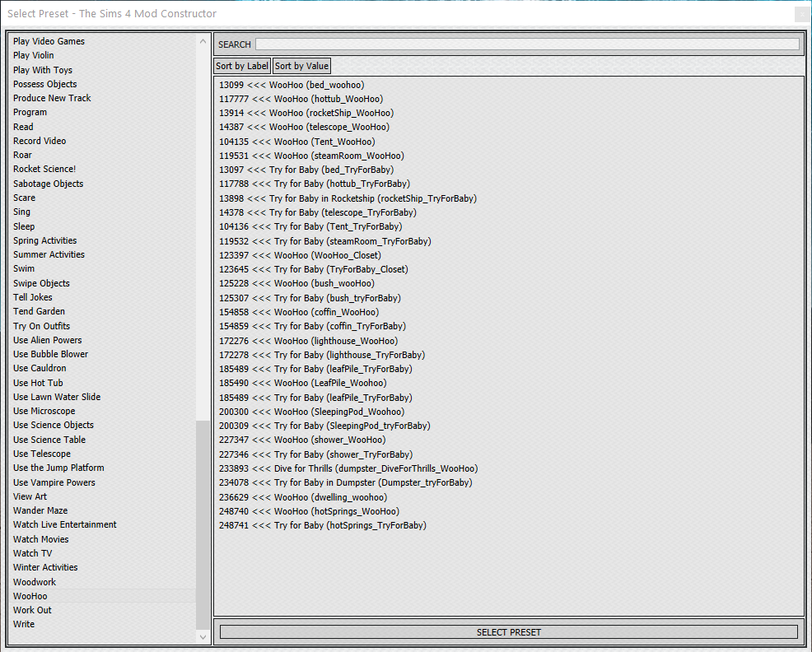Image resolution: width=812 pixels, height=652 pixels.
Task: Choose preset 123397 WooHoo (WooHoo_Closet)
Action: coord(300,255)
